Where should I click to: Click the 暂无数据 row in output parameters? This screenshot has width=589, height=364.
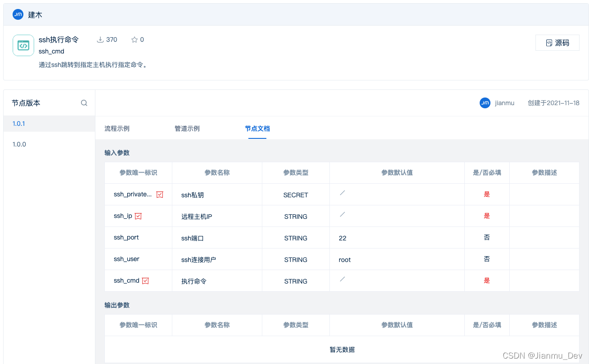pos(342,349)
